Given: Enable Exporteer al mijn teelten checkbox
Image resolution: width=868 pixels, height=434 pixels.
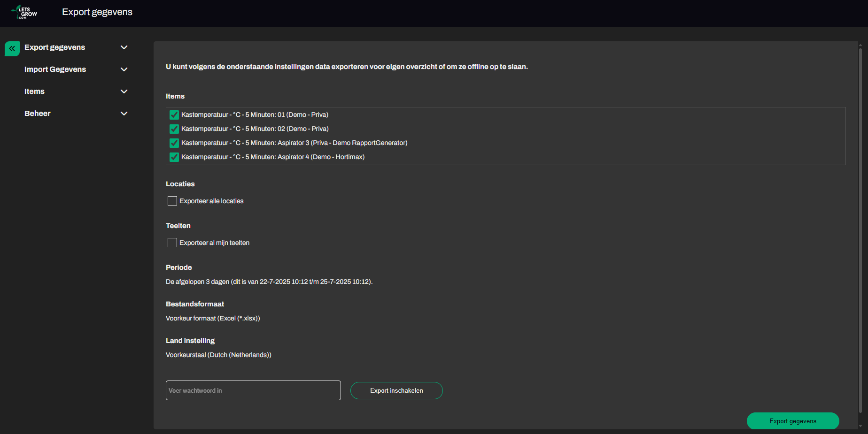Looking at the screenshot, I should [172, 243].
